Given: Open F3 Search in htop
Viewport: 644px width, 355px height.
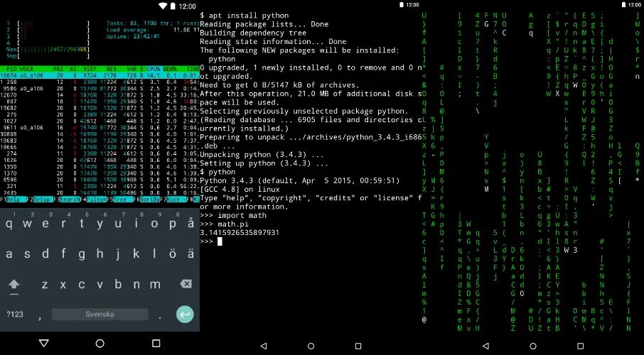Looking at the screenshot, I should pyautogui.click(x=67, y=200).
